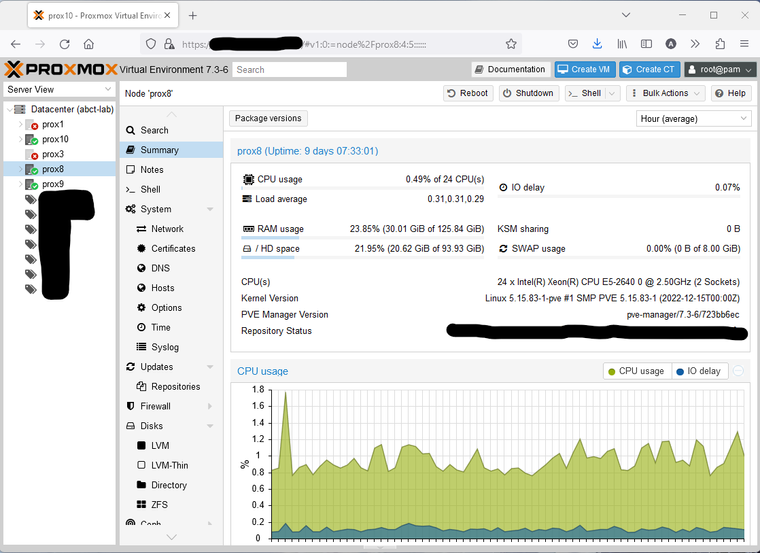Screen dimensions: 760x553
Task: Expand the Bulk Actions menu
Action: point(665,93)
